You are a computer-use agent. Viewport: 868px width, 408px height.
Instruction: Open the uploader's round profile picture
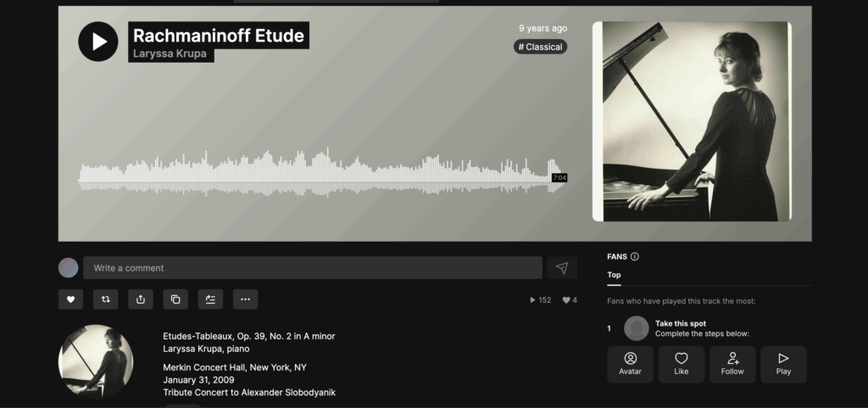[96, 361]
